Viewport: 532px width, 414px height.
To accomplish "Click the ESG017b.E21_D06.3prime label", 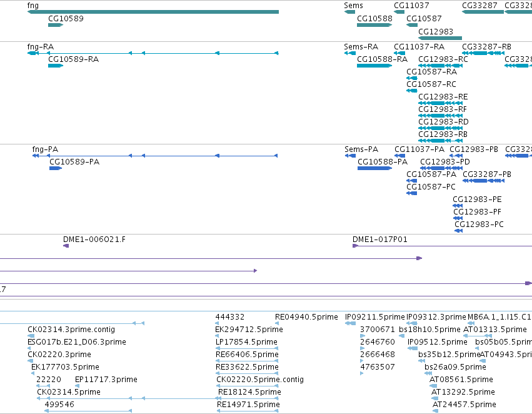I will click(77, 342).
